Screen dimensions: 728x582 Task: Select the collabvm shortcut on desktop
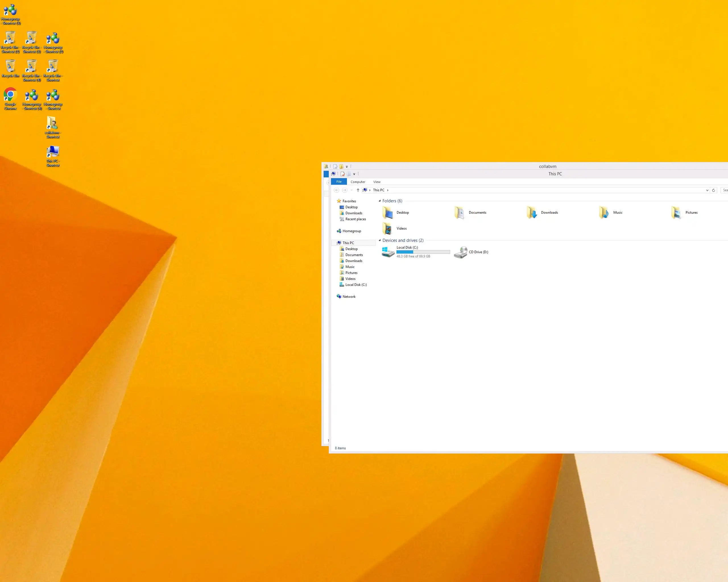coord(52,127)
